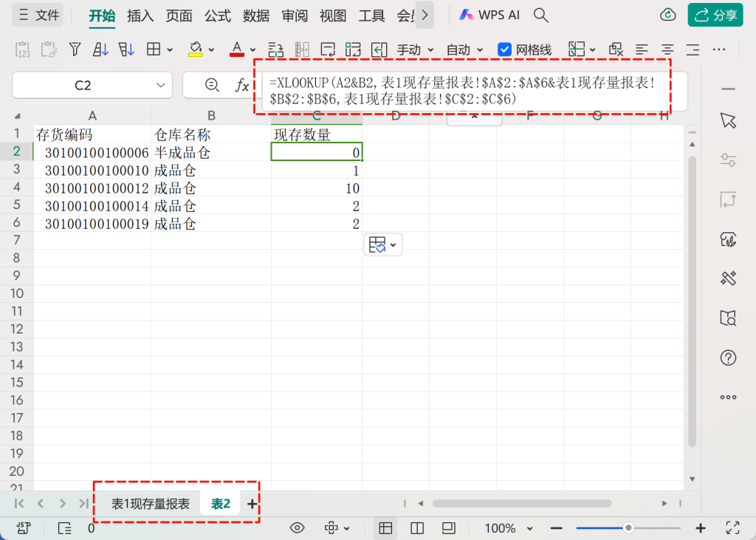This screenshot has width=756, height=540.
Task: Switch to the 视图 ribbon tab
Action: point(333,16)
